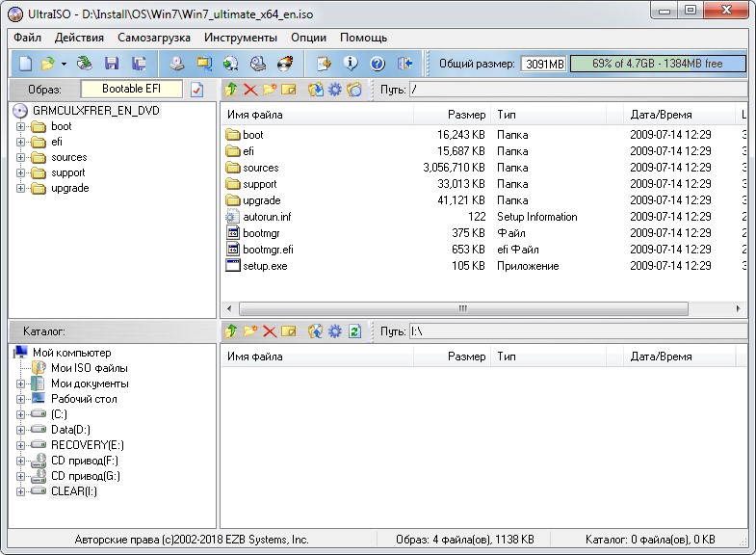Click the scroll right arrow in image list
756x555 pixels.
tap(738, 308)
